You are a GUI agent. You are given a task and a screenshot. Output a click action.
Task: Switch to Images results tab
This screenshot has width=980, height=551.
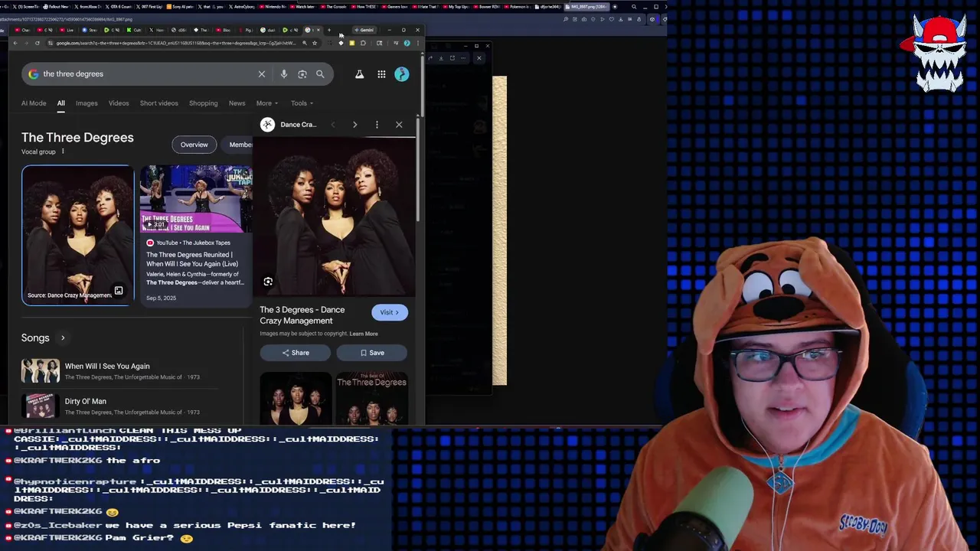click(x=87, y=103)
